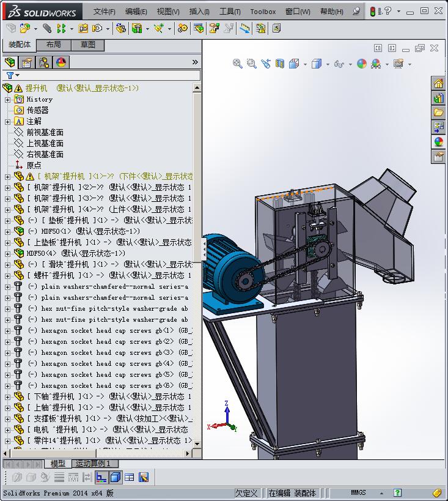The height and width of the screenshot is (501, 448).
Task: Open the 工具(T) menu
Action: (x=230, y=12)
